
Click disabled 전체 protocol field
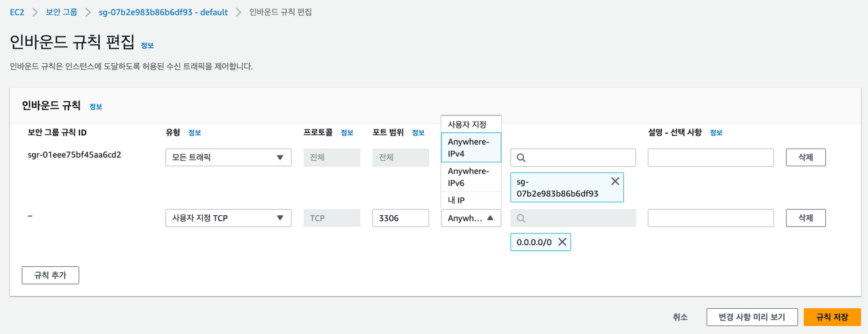pos(332,157)
